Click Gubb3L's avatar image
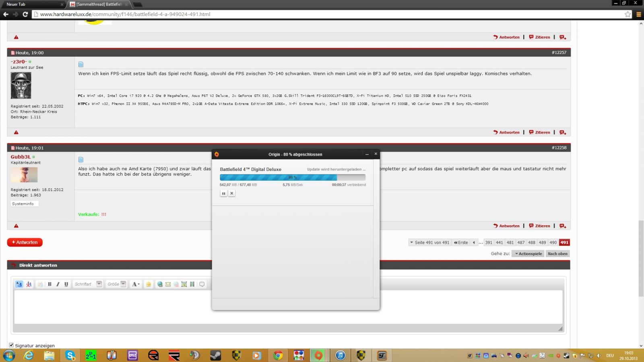 [x=24, y=175]
